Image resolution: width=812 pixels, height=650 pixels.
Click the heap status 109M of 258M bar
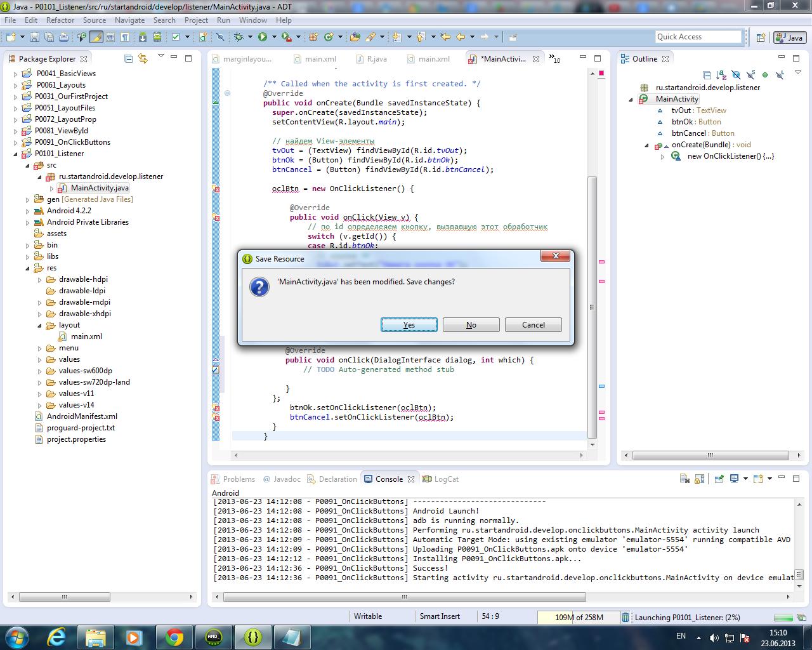click(x=578, y=617)
